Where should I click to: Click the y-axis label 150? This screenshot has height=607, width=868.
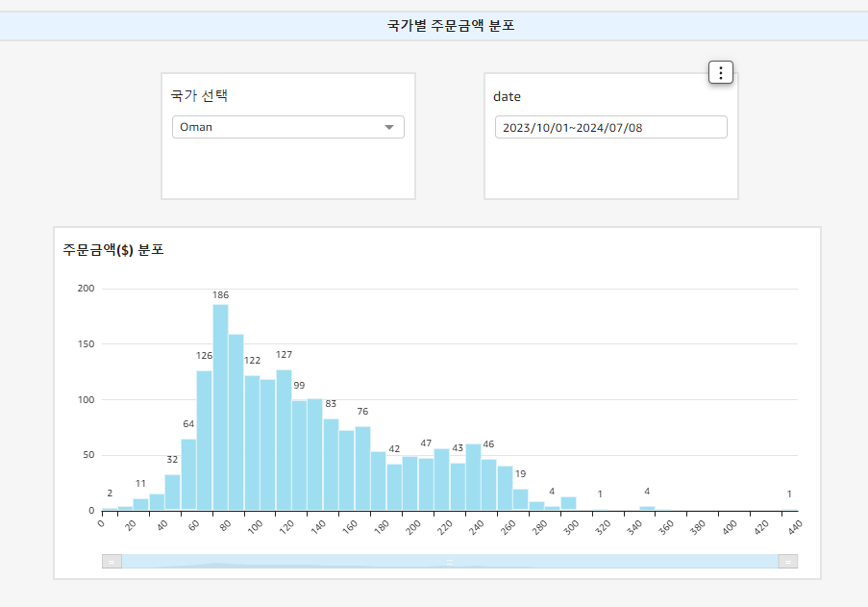[x=86, y=344]
